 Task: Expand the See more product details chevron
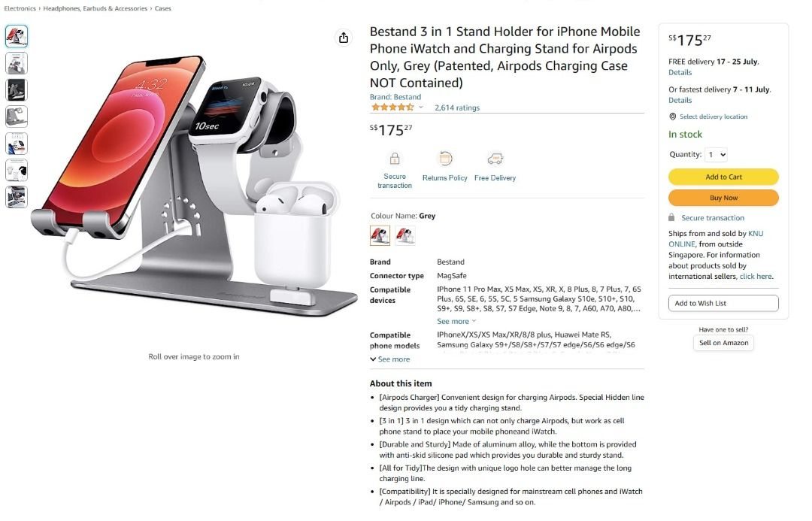pyautogui.click(x=374, y=359)
